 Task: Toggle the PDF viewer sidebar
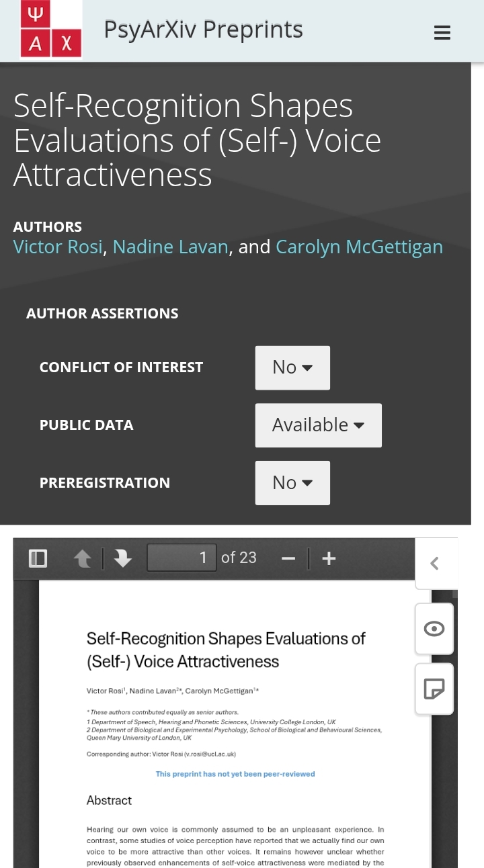38,558
